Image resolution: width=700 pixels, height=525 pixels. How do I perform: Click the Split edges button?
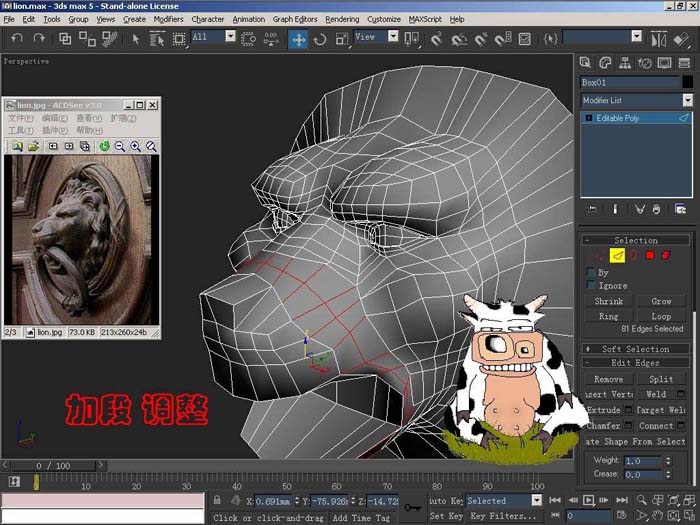point(661,379)
